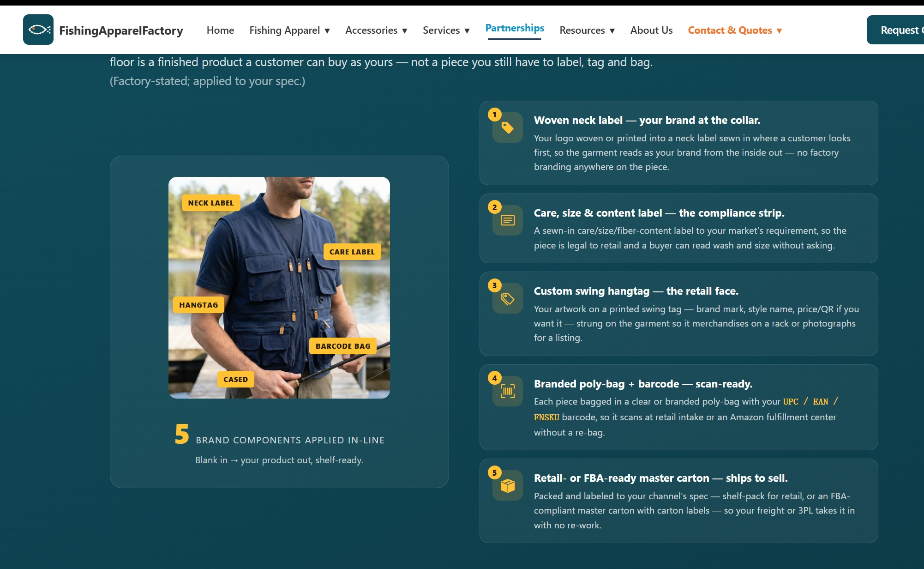Open the Contact & Quotes menu label
This screenshot has height=569, width=924.
pyautogui.click(x=730, y=30)
